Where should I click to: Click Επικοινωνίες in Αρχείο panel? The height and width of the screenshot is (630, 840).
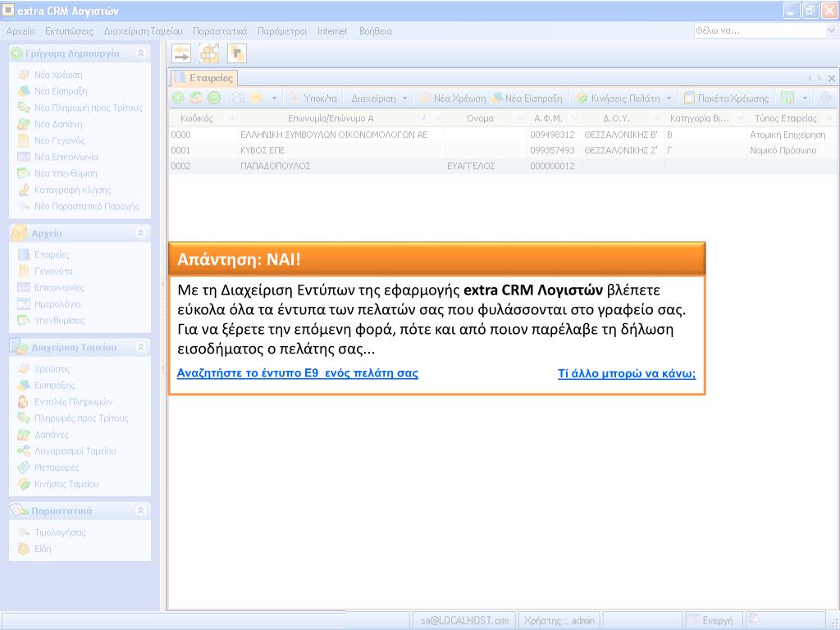click(59, 288)
